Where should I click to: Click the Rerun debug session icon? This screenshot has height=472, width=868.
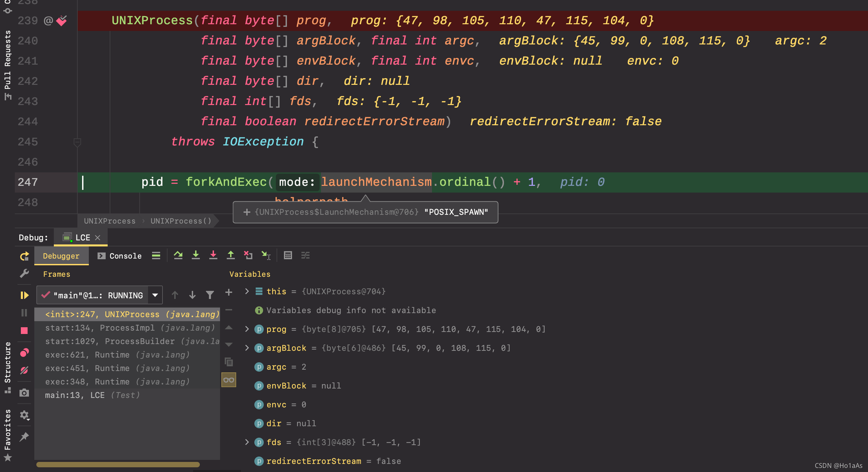(x=24, y=256)
